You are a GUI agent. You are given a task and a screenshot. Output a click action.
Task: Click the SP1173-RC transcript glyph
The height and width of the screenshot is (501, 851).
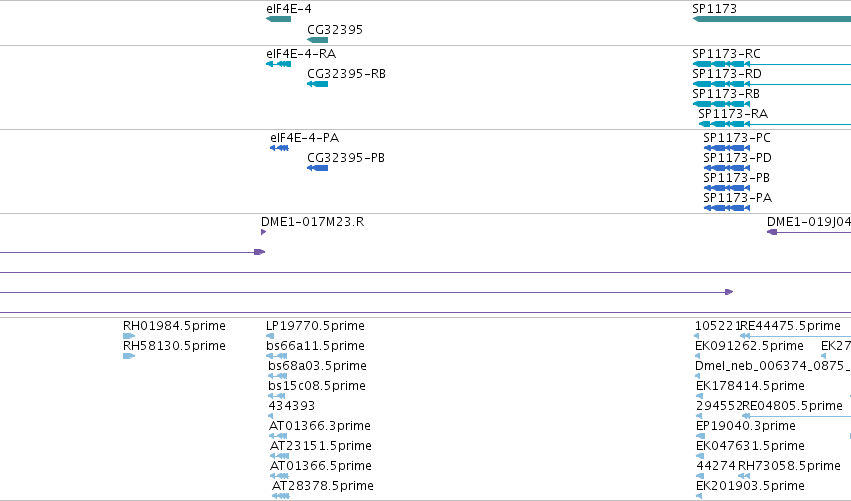(772, 64)
